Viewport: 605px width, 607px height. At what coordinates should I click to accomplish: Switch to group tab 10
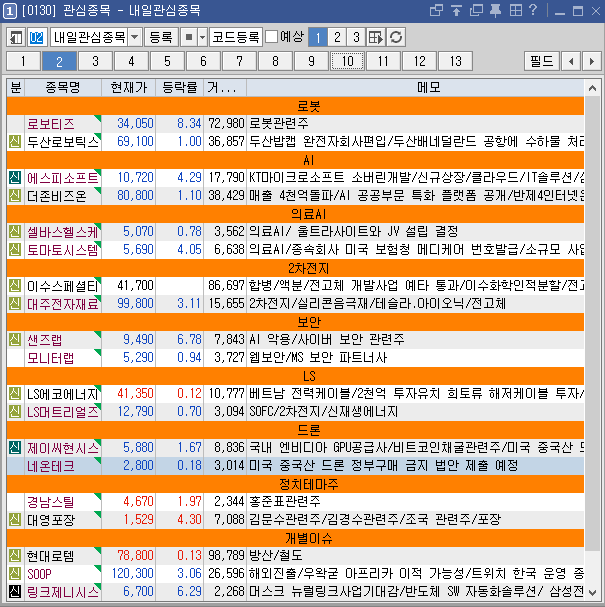[347, 61]
